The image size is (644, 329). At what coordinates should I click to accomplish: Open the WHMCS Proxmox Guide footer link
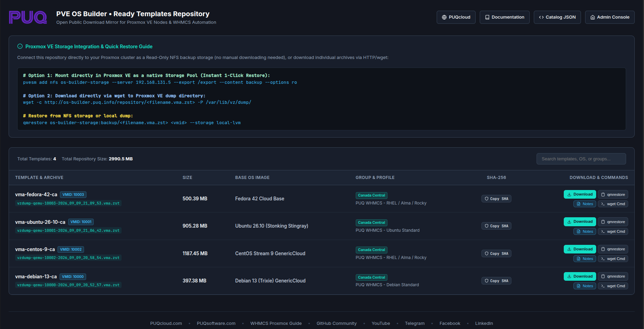[276, 323]
